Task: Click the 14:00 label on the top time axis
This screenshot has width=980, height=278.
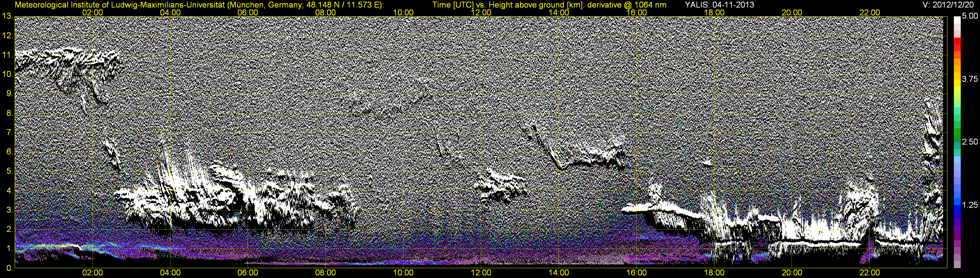Action: pos(559,12)
